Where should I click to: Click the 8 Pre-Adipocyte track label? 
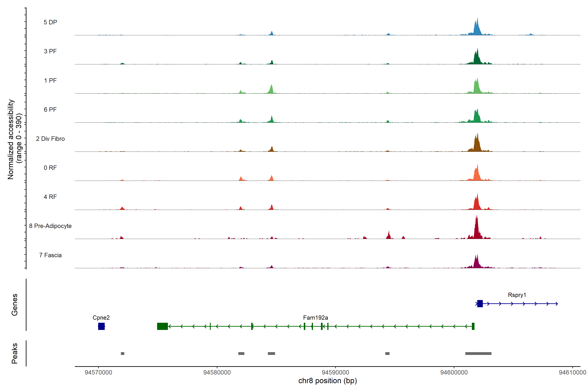click(50, 226)
